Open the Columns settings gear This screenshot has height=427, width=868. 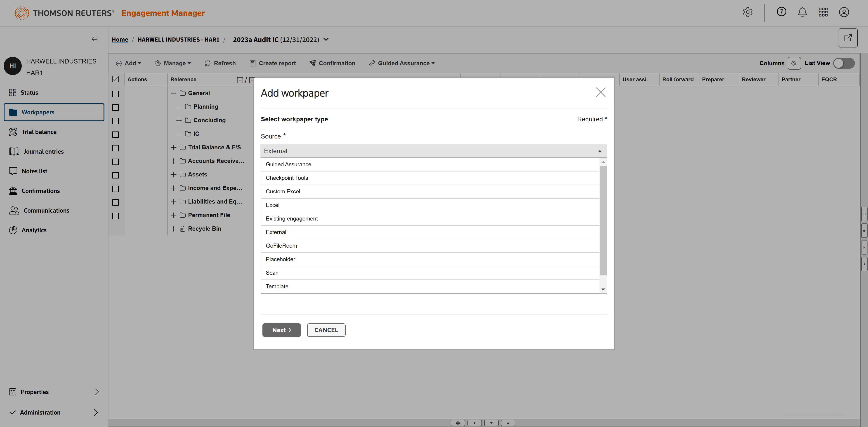click(794, 63)
